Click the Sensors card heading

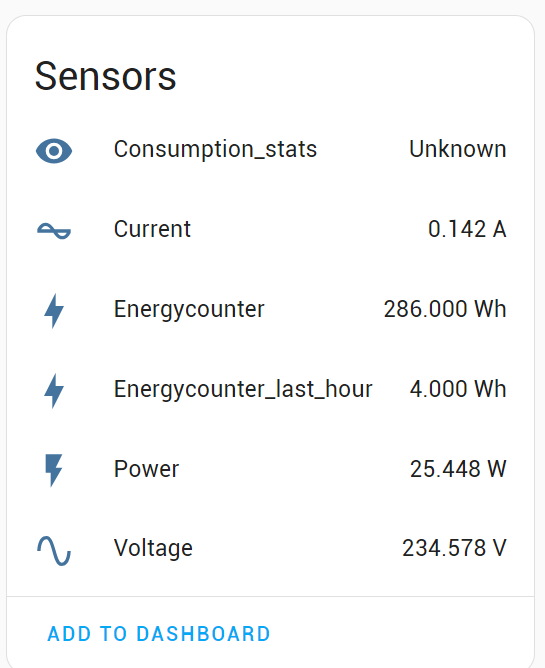[x=105, y=76]
